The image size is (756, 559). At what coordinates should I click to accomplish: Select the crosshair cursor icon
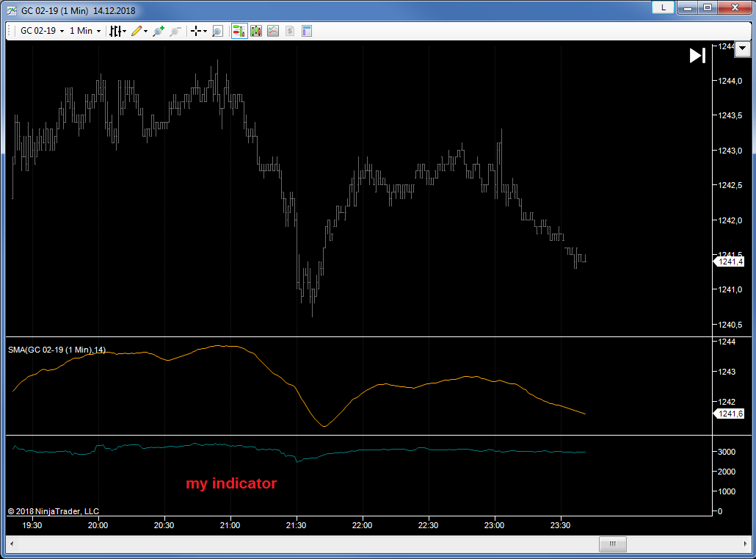[196, 31]
